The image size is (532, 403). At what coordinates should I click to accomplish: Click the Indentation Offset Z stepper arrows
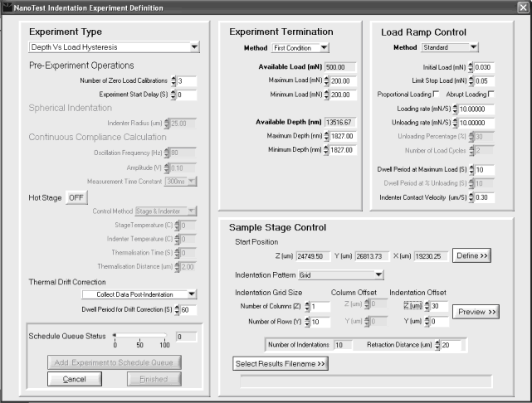click(427, 306)
